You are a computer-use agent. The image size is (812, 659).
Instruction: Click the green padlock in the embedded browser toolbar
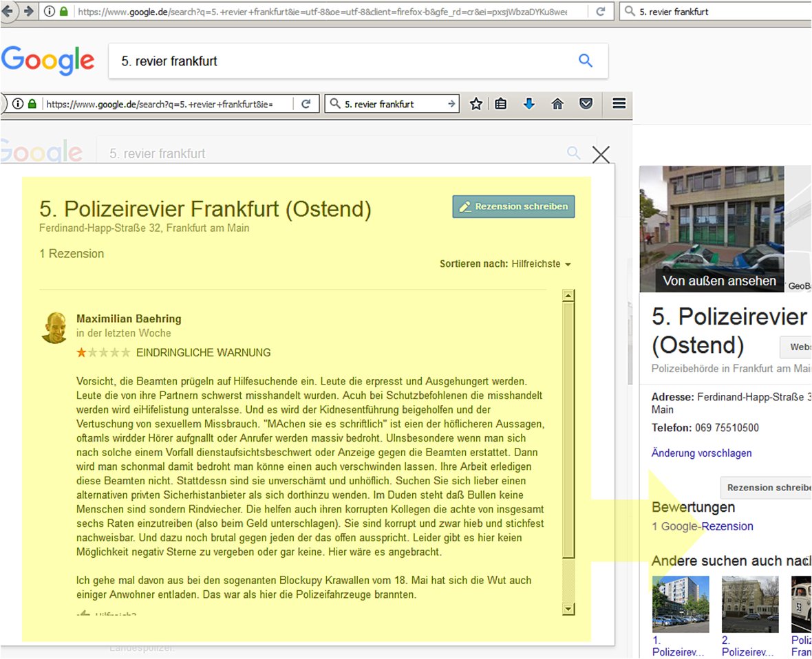coord(32,104)
